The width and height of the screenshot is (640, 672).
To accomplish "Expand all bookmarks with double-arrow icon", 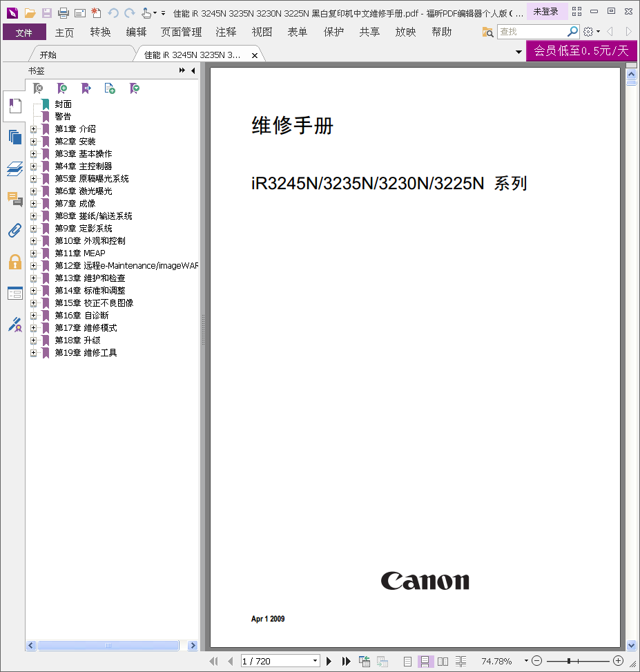I will coord(182,70).
